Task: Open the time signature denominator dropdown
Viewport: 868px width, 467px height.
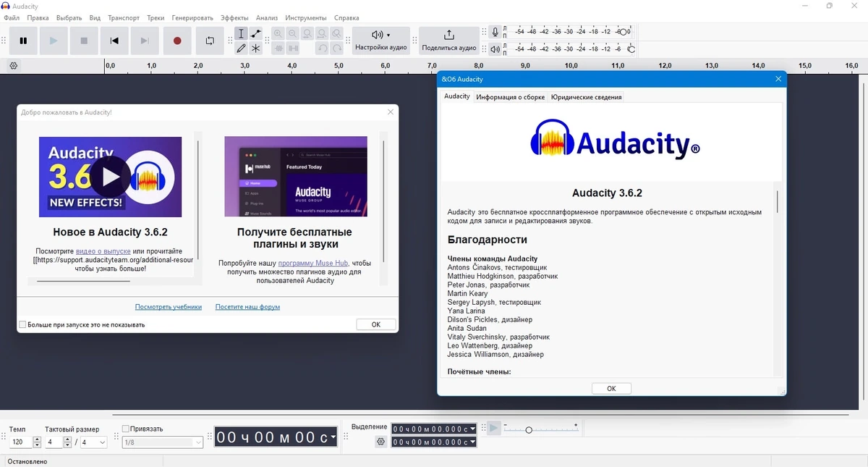Action: pos(94,442)
